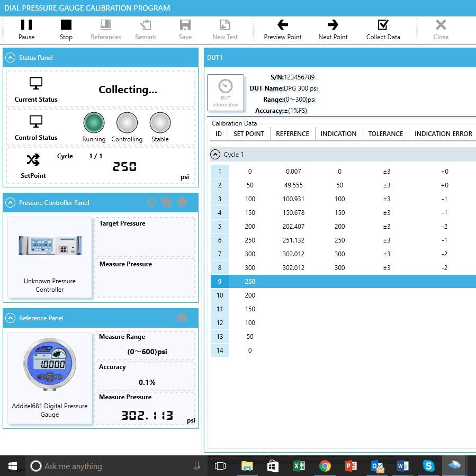View DUT Information for DPG 300 psi
Screen dimensions: 476x476
pyautogui.click(x=226, y=92)
